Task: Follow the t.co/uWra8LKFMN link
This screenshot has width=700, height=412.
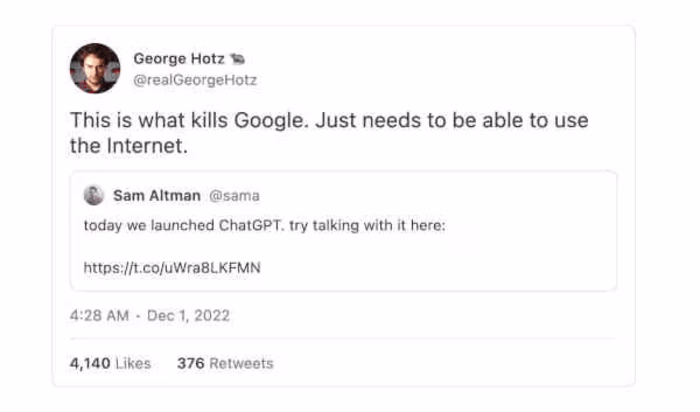Action: (x=172, y=267)
